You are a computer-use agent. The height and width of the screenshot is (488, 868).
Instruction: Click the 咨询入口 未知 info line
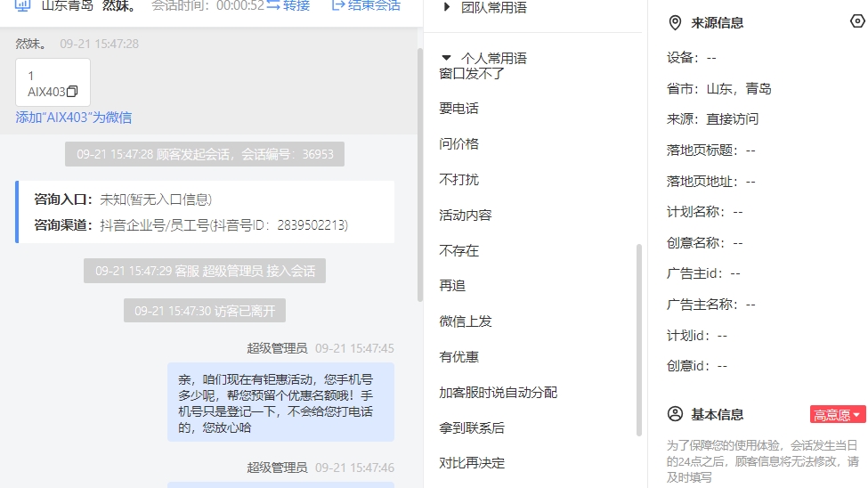click(123, 199)
